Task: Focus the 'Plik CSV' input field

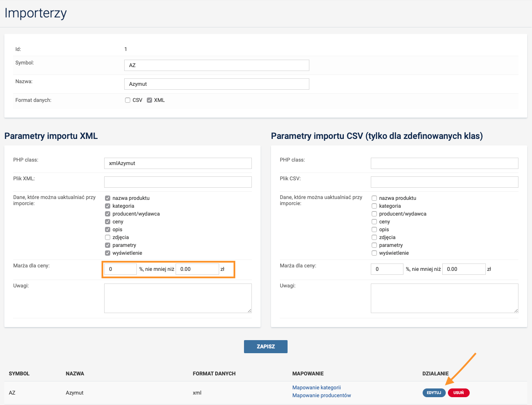Action: coord(444,182)
